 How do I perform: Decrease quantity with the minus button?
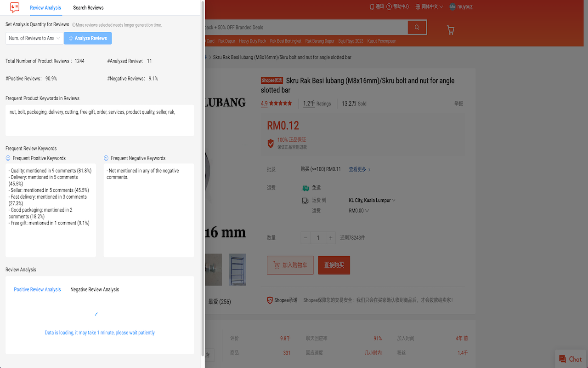(x=306, y=238)
